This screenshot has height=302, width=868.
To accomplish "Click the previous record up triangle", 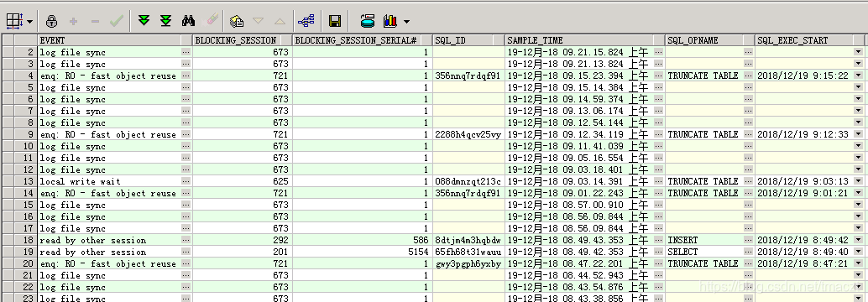I will tap(280, 21).
